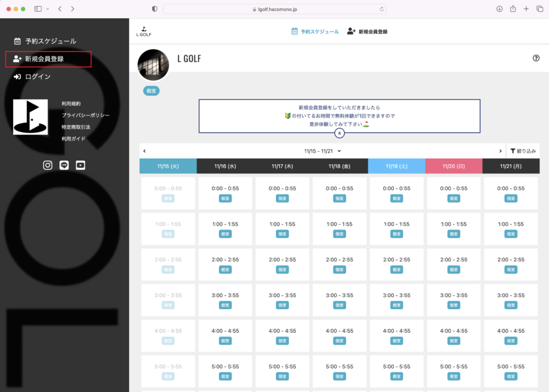Go to next week with right arrow
Screen dimensions: 549x392
(500, 151)
